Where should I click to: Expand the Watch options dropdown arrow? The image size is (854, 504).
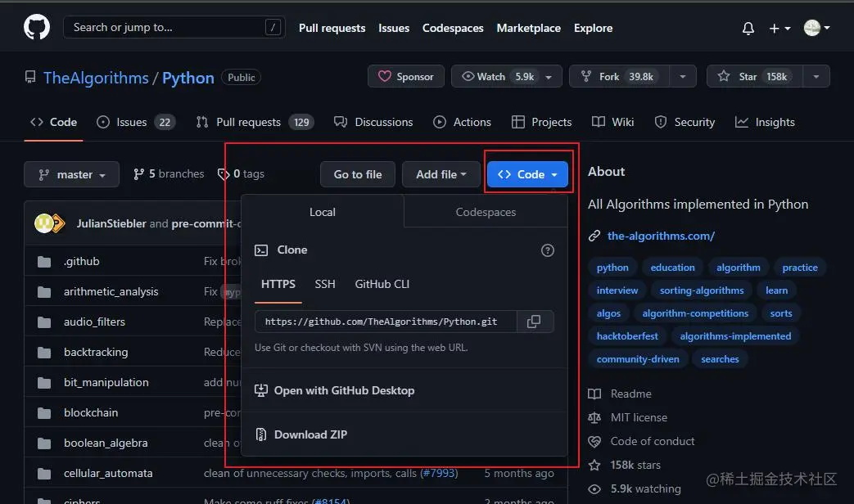pos(549,77)
